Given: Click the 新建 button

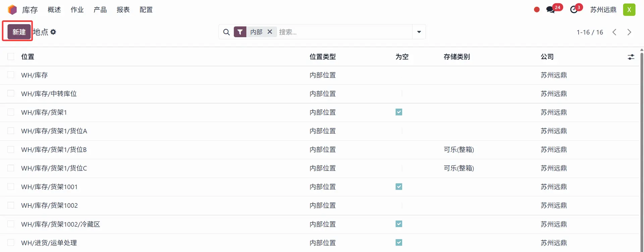Looking at the screenshot, I should point(19,32).
